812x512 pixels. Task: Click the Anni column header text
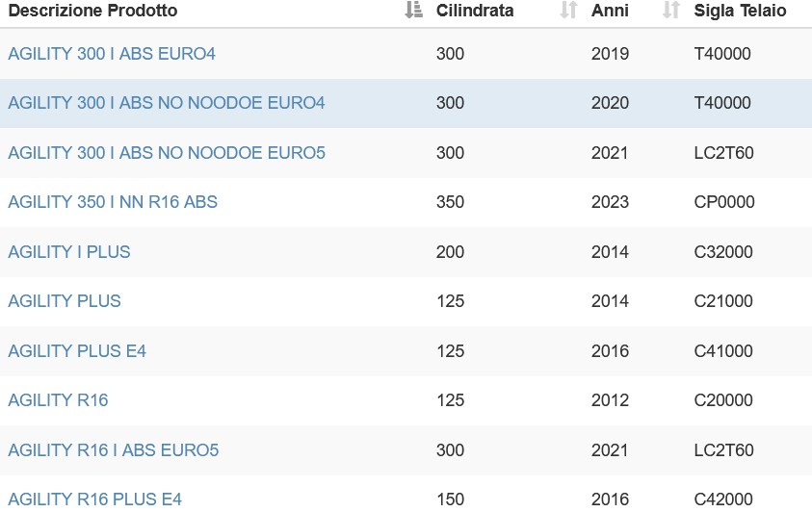(610, 11)
